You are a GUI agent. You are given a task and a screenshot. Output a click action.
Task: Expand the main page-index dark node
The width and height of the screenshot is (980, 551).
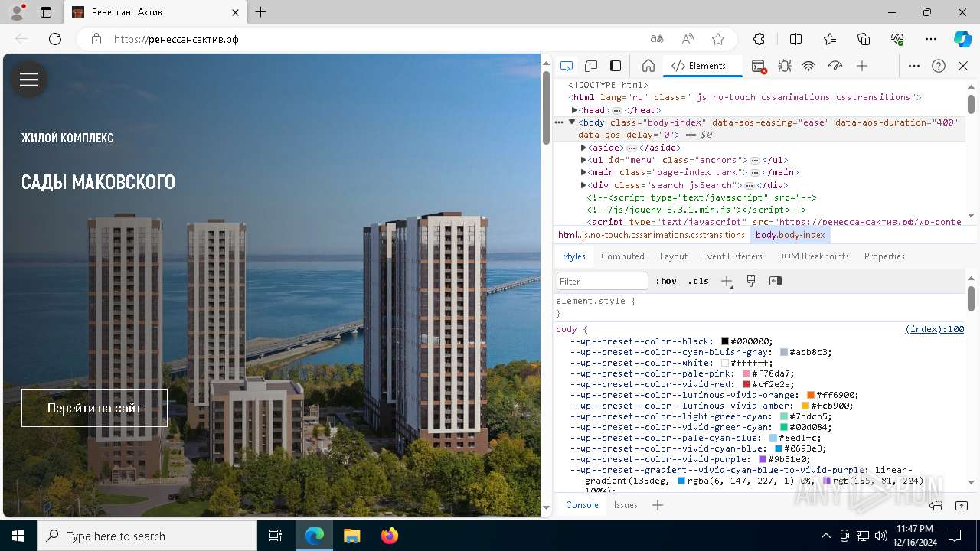[583, 172]
